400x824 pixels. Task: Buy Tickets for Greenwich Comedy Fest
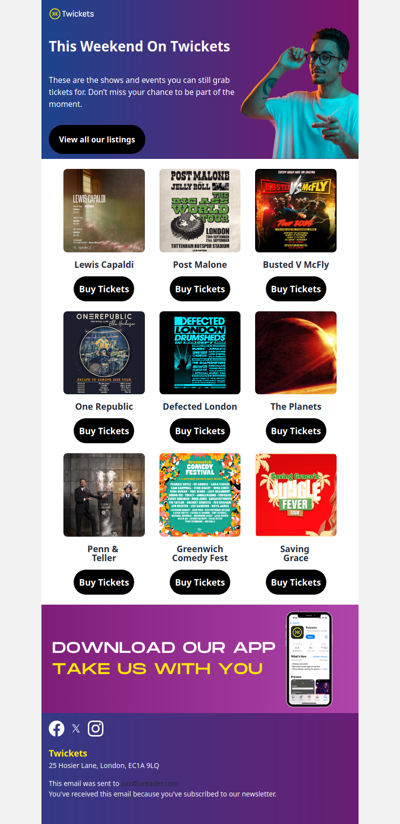200,582
